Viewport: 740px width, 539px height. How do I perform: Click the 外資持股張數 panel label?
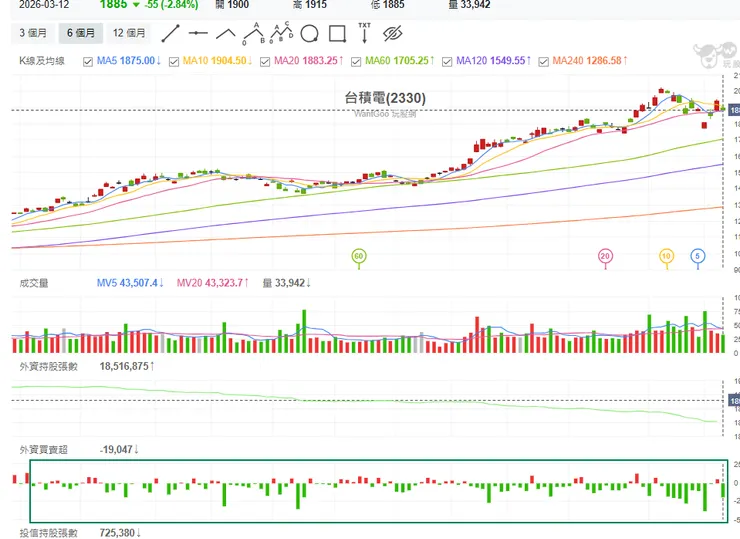(x=48, y=366)
